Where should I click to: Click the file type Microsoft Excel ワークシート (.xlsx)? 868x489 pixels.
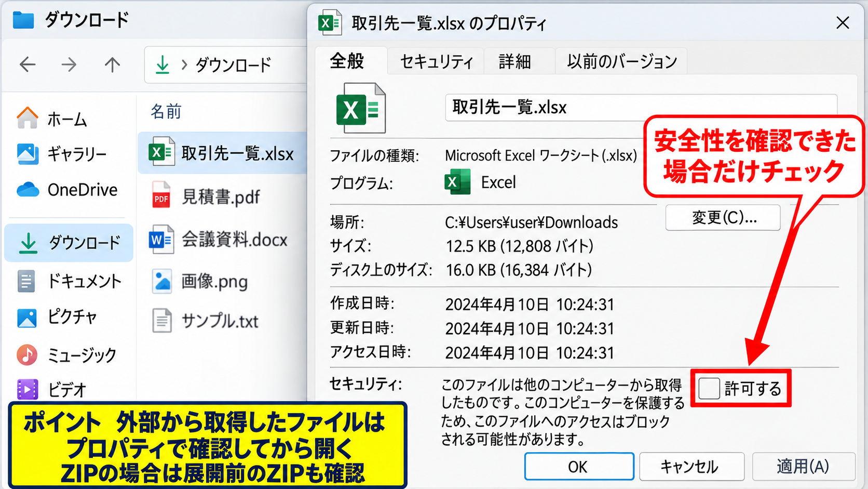[541, 155]
